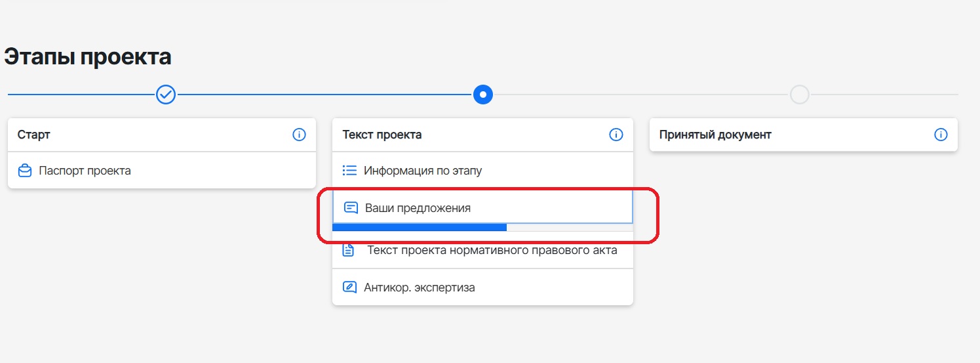
Task: Select the list icon of Информация по этапу
Action: [x=349, y=171]
